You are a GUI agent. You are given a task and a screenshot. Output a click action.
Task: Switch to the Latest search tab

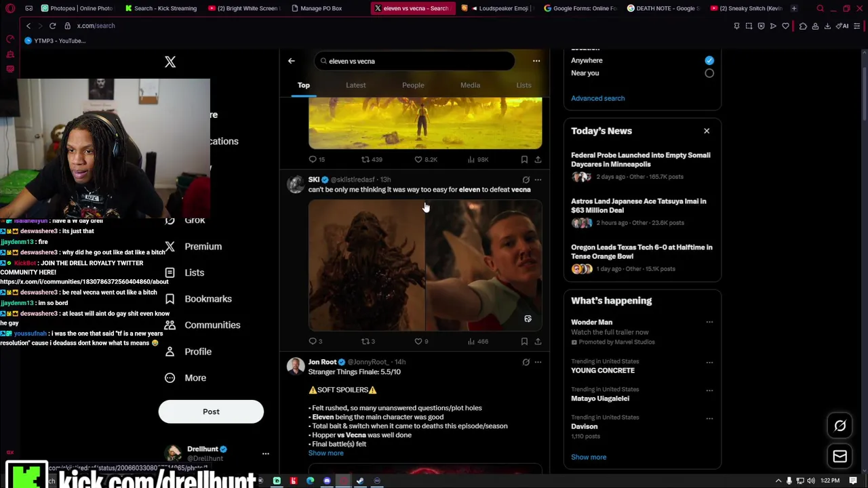pos(355,85)
